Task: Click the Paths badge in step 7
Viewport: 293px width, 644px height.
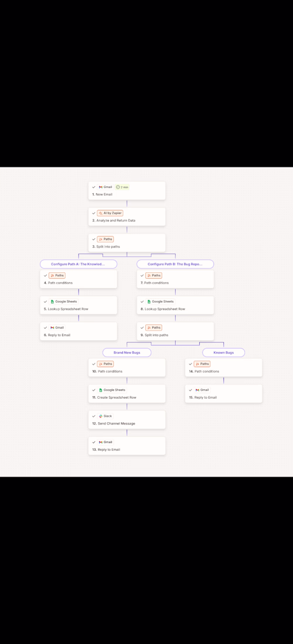Action: pyautogui.click(x=154, y=276)
